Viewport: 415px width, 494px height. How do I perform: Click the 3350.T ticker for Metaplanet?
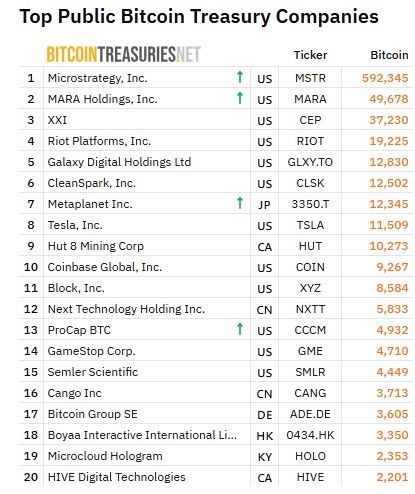(x=310, y=204)
